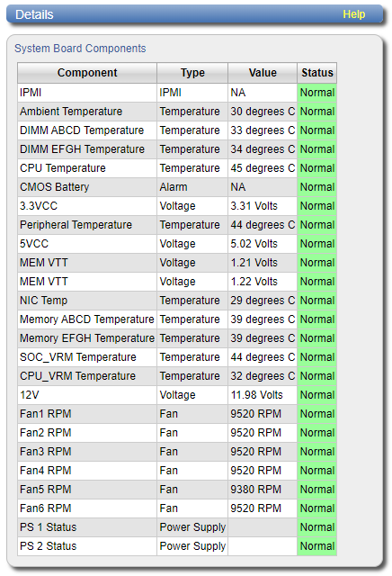This screenshot has width=392, height=576.
Task: Select the Fan5 RPM component cell
Action: (87, 490)
